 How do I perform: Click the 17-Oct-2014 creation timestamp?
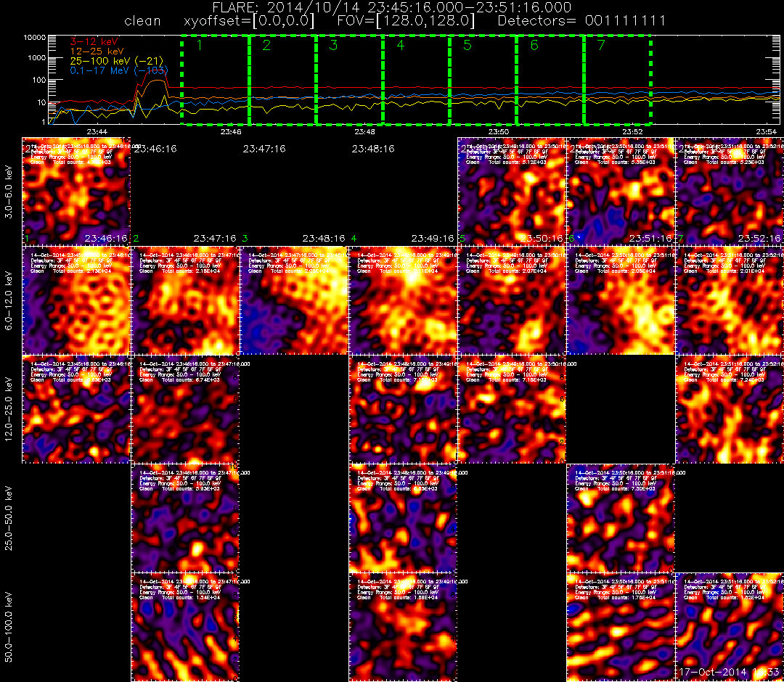click(x=730, y=672)
